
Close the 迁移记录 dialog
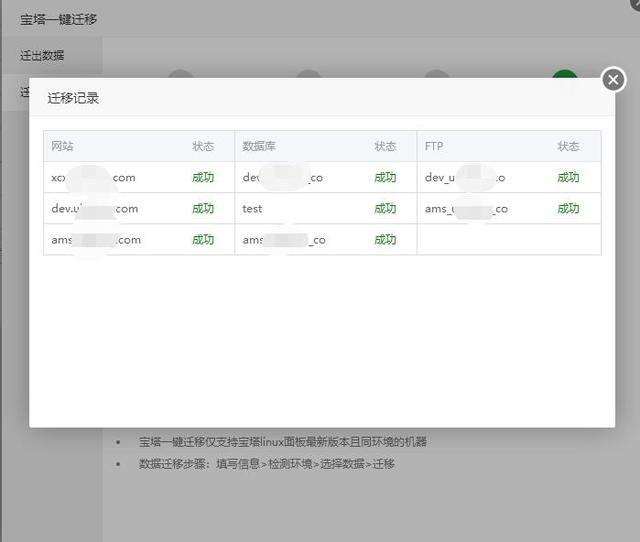pos(613,80)
